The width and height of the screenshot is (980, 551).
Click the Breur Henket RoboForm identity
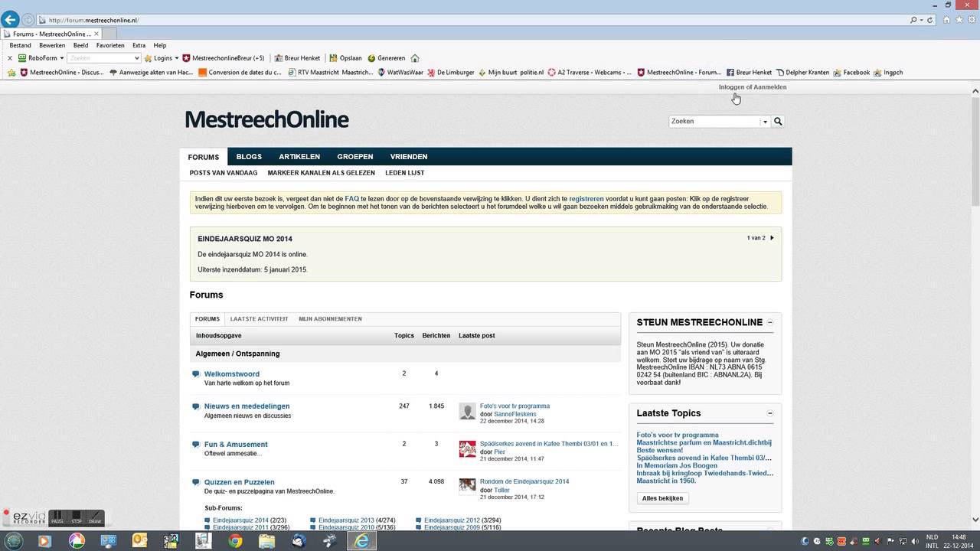point(297,58)
